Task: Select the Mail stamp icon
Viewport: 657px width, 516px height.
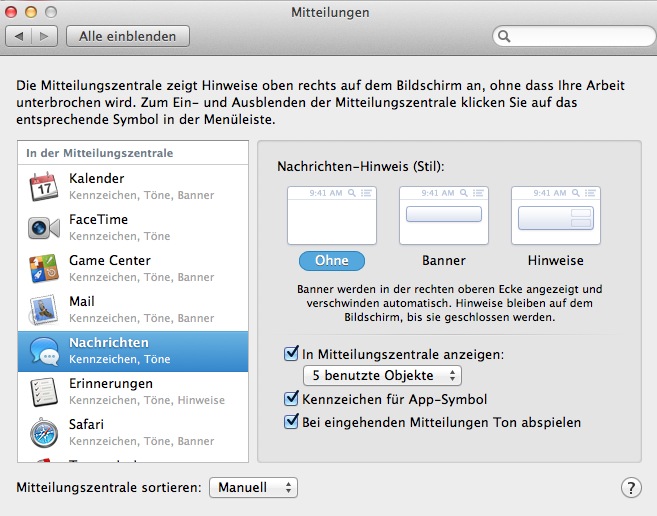Action: coord(44,309)
